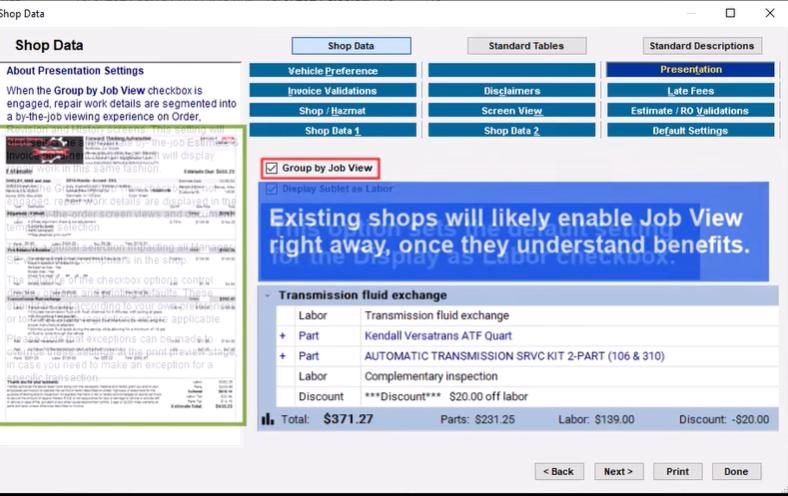Open Invoice Validations section
Image resolution: width=788 pixels, height=496 pixels.
[333, 90]
